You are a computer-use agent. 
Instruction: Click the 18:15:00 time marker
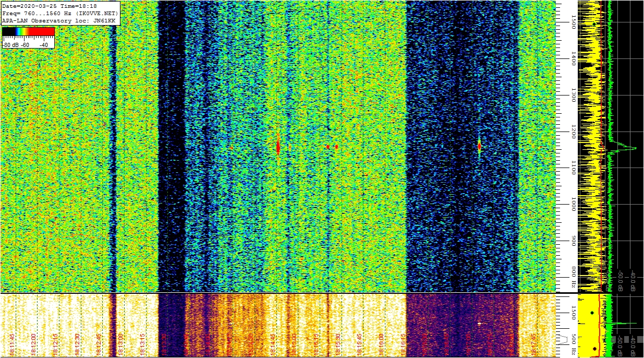coord(294,345)
